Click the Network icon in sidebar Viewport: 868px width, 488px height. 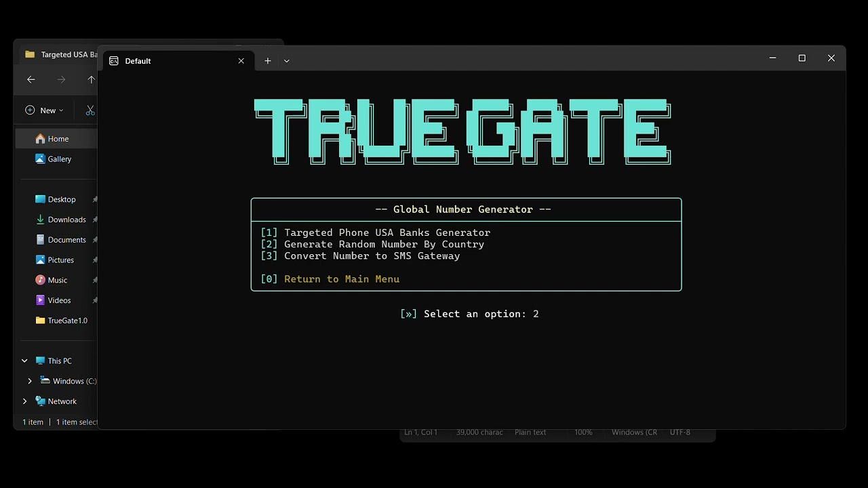(40, 401)
